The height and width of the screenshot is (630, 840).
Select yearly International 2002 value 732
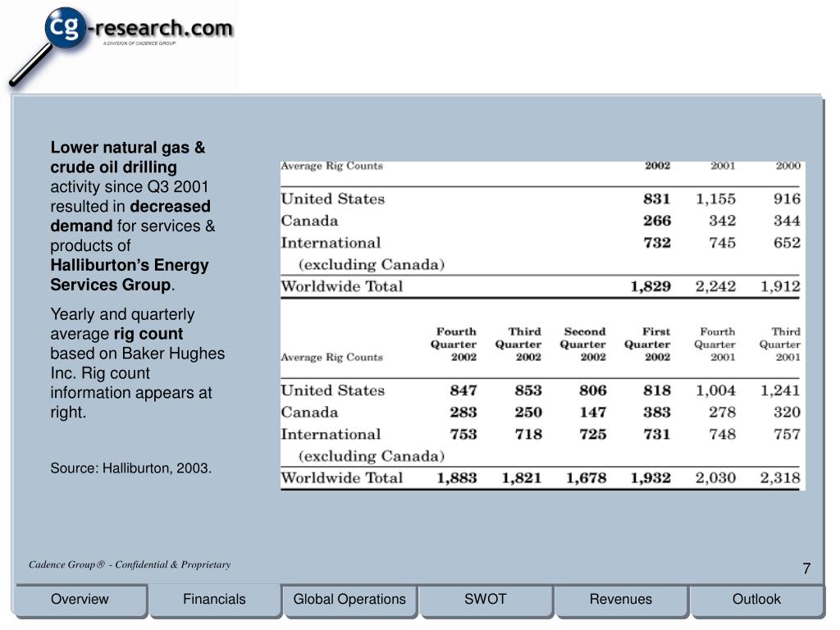(x=657, y=243)
